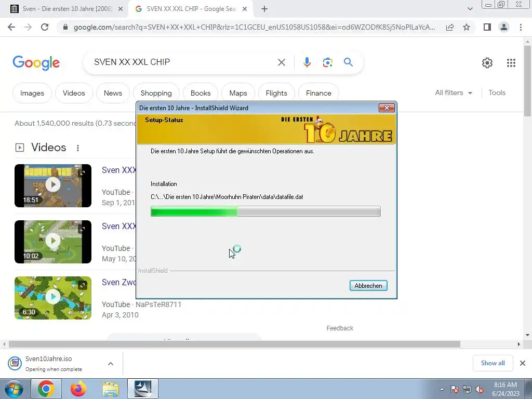
Task: Click the page's horizontal scrollbar
Action: tap(234, 344)
